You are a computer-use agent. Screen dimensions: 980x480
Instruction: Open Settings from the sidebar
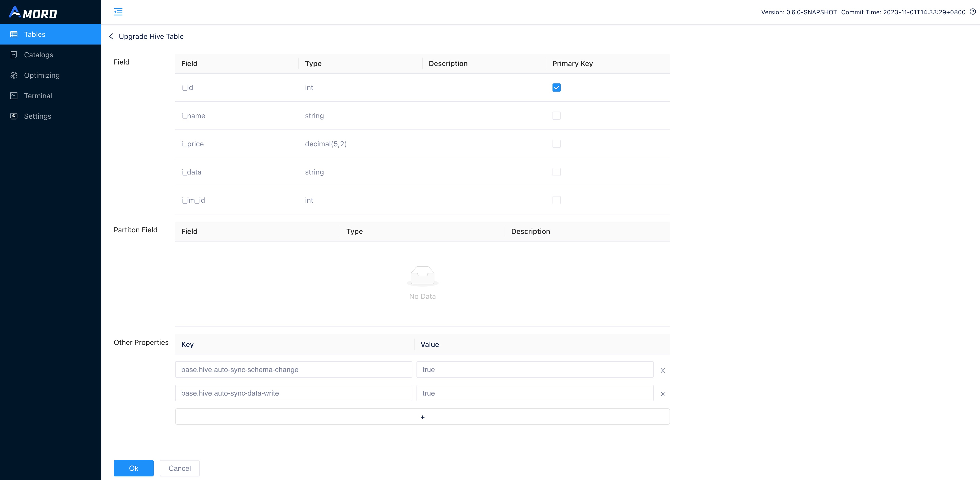point(37,116)
